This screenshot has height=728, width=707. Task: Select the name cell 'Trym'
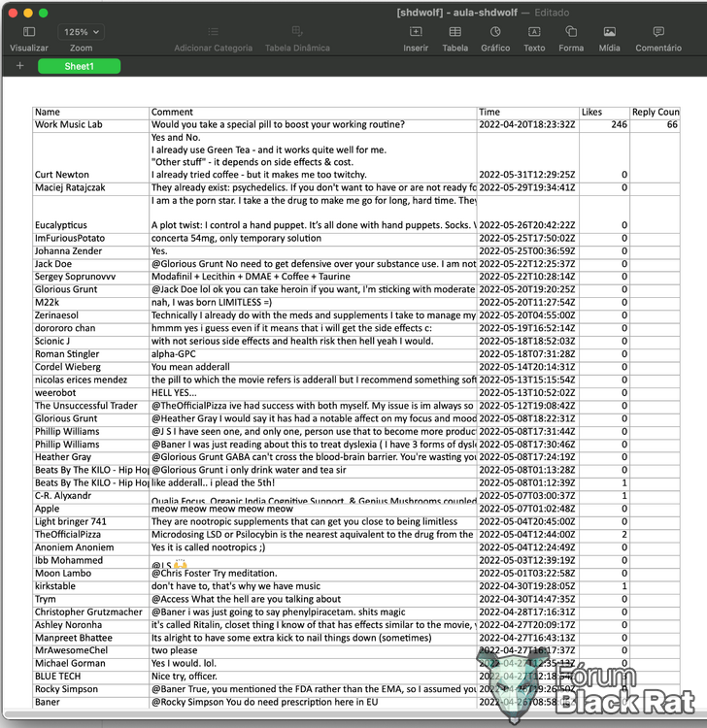90,600
